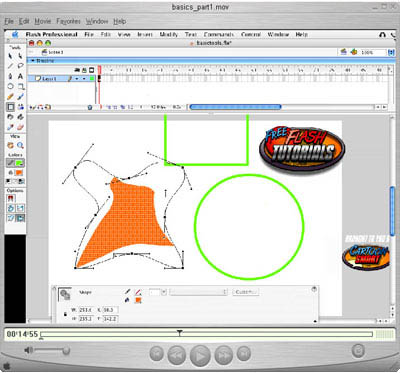The width and height of the screenshot is (400, 373).
Task: Click the swap colors button
Action: pyautogui.click(x=21, y=181)
